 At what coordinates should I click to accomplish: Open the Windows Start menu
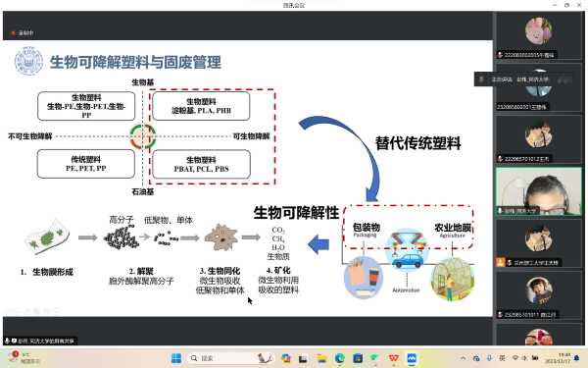pos(175,358)
